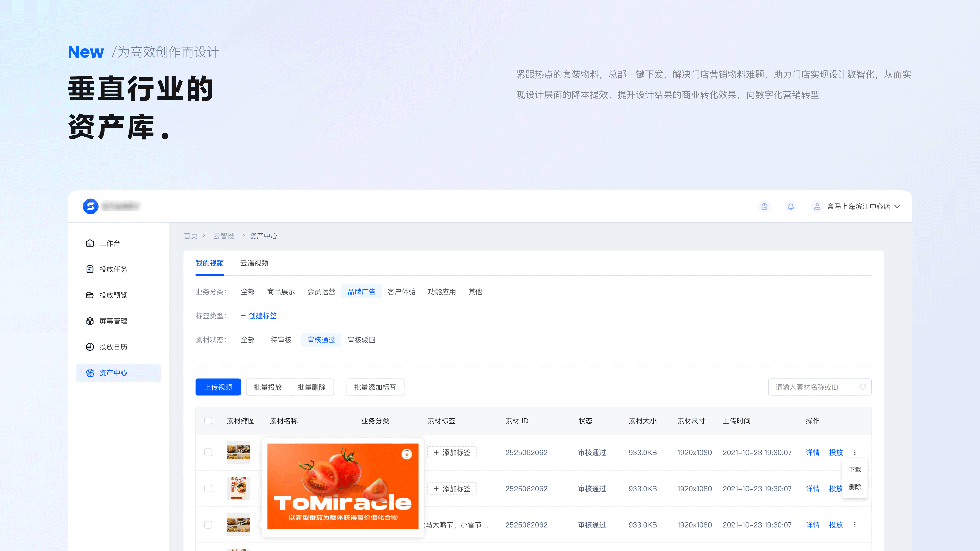Toggle the select-all header checkbox

pyautogui.click(x=208, y=421)
